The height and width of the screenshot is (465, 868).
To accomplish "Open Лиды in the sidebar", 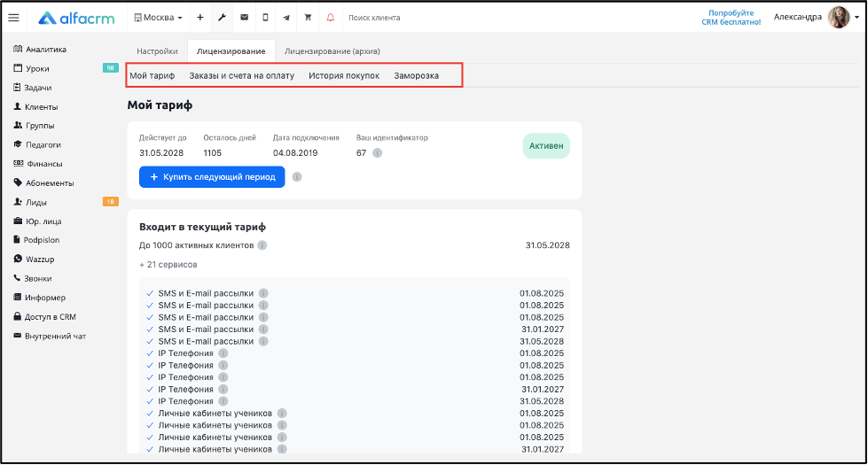I will coord(30,202).
